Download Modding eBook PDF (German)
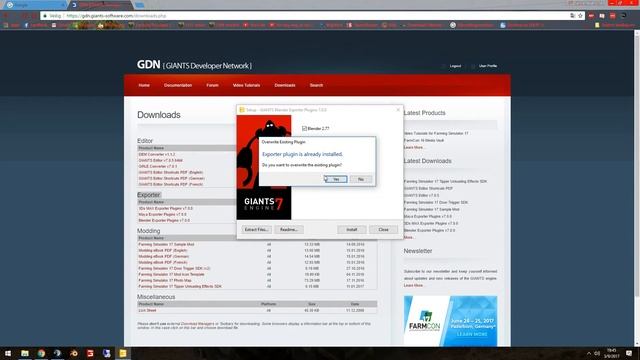Viewport: 640px width, 360px height. pos(164,256)
